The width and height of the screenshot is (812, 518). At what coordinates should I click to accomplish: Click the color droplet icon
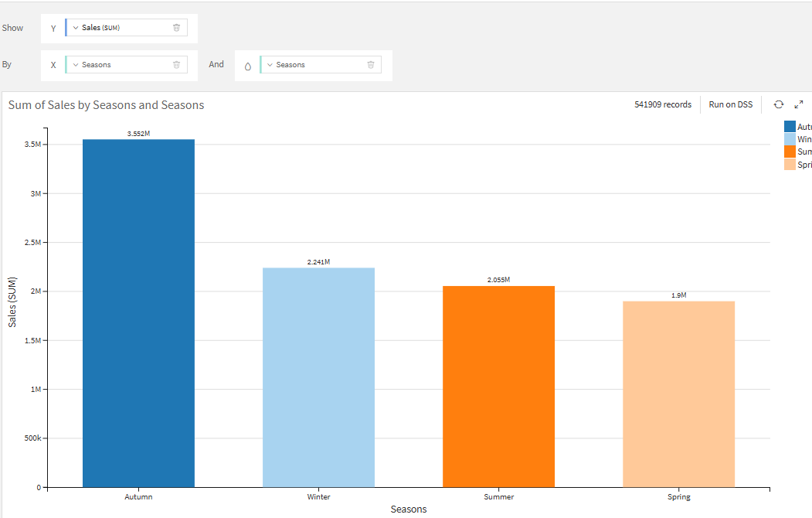click(247, 66)
